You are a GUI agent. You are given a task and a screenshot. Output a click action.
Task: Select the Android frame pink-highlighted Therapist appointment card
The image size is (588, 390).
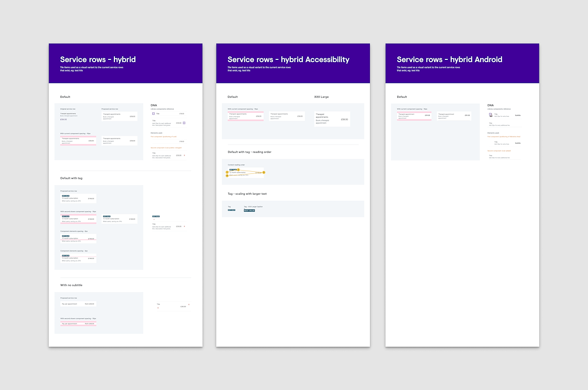(414, 116)
